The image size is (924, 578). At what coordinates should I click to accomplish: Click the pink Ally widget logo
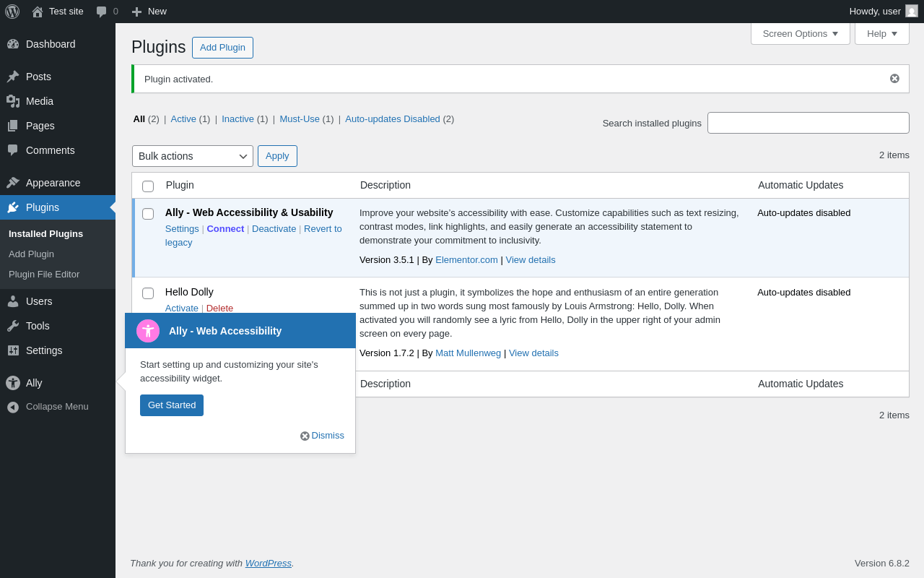pyautogui.click(x=148, y=331)
